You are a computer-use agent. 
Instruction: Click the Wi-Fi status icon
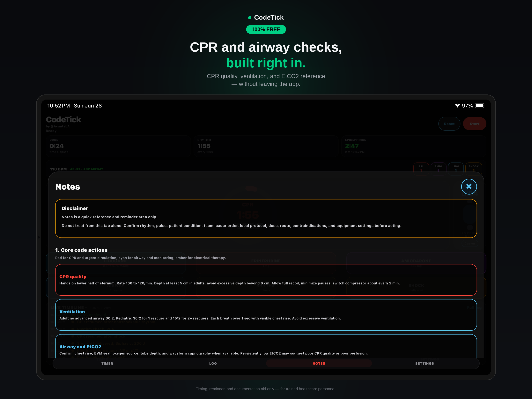[457, 106]
